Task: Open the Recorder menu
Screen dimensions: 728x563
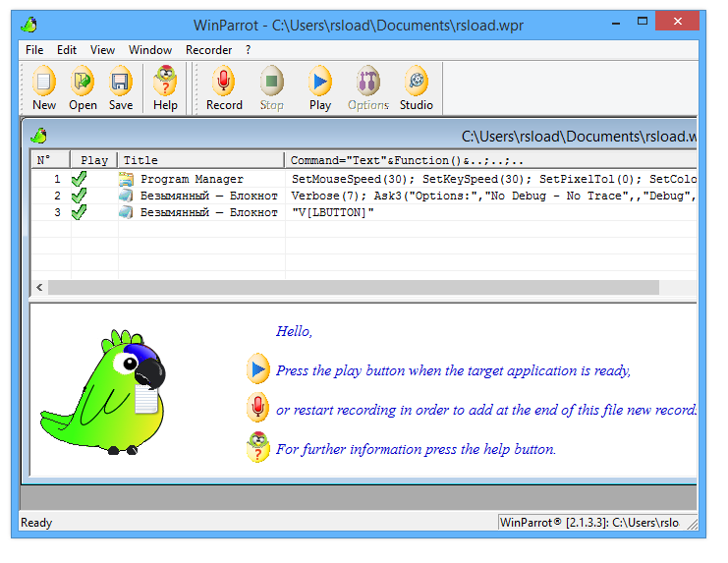Action: click(x=208, y=50)
